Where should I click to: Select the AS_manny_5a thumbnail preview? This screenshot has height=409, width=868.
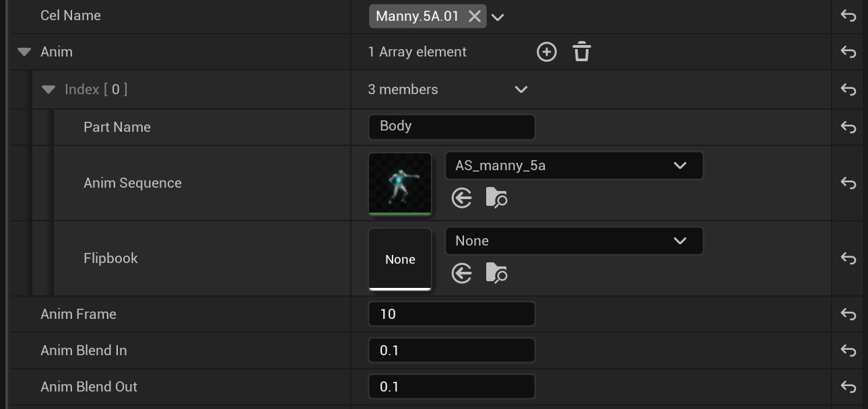tap(400, 182)
